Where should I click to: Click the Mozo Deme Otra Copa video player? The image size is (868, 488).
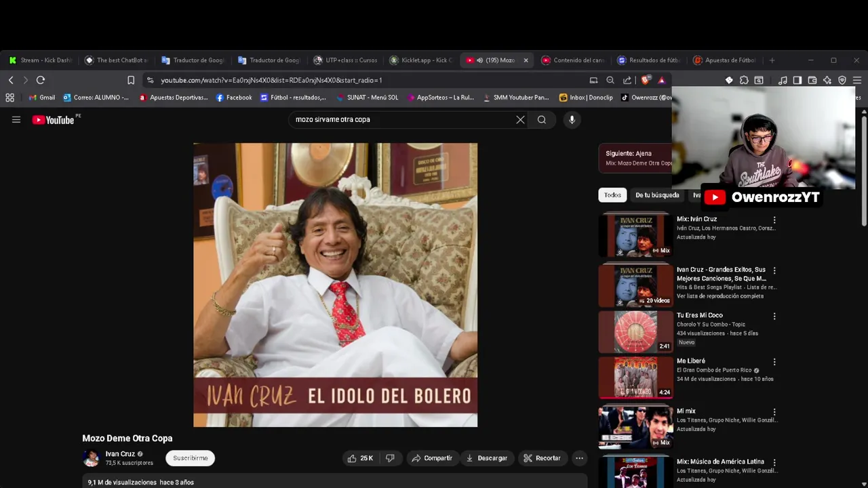click(335, 285)
